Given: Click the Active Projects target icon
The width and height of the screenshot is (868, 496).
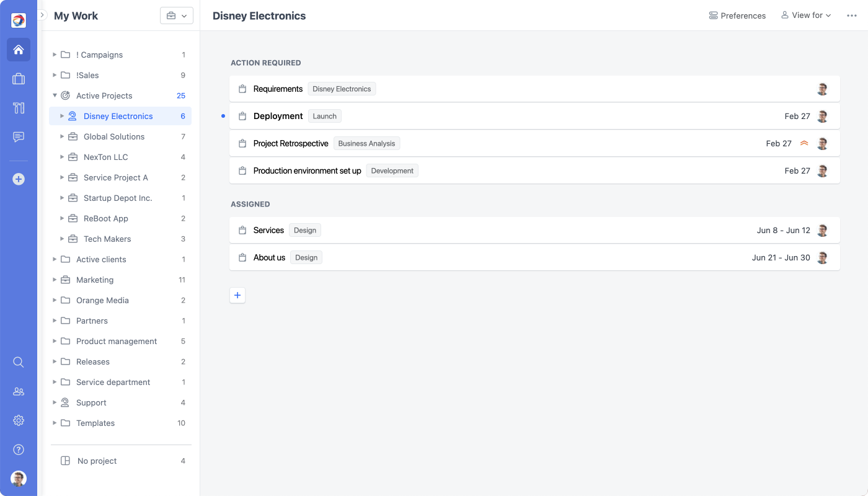Looking at the screenshot, I should [x=65, y=95].
